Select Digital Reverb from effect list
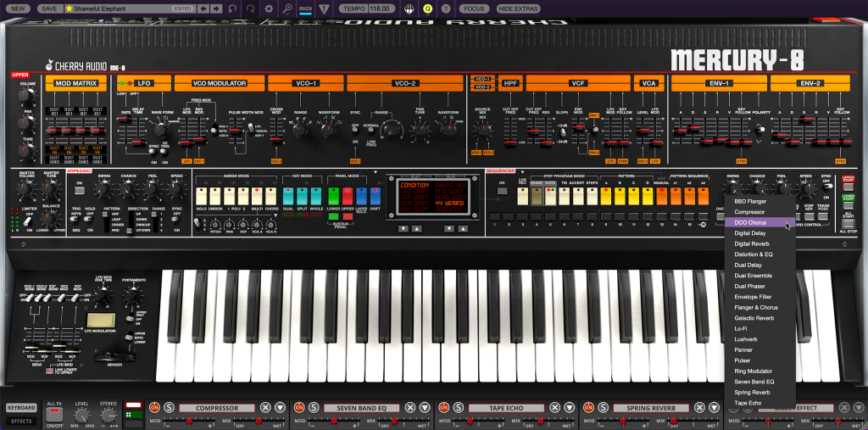Image resolution: width=868 pixels, height=430 pixels. click(759, 243)
